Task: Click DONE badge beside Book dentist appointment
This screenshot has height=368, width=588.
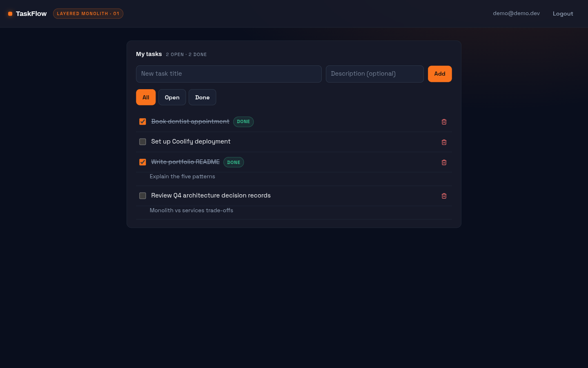Action: [x=243, y=122]
